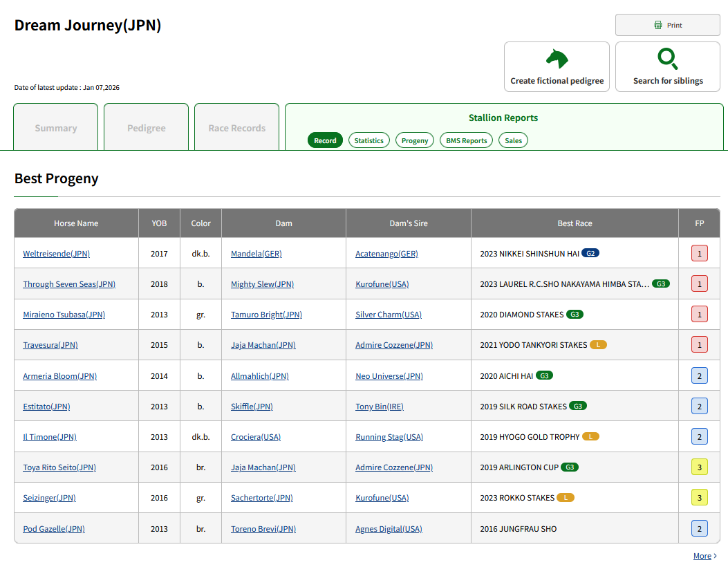This screenshot has height=567, width=728.
Task: Open Acatenango(GER) dam's sire link
Action: point(386,254)
